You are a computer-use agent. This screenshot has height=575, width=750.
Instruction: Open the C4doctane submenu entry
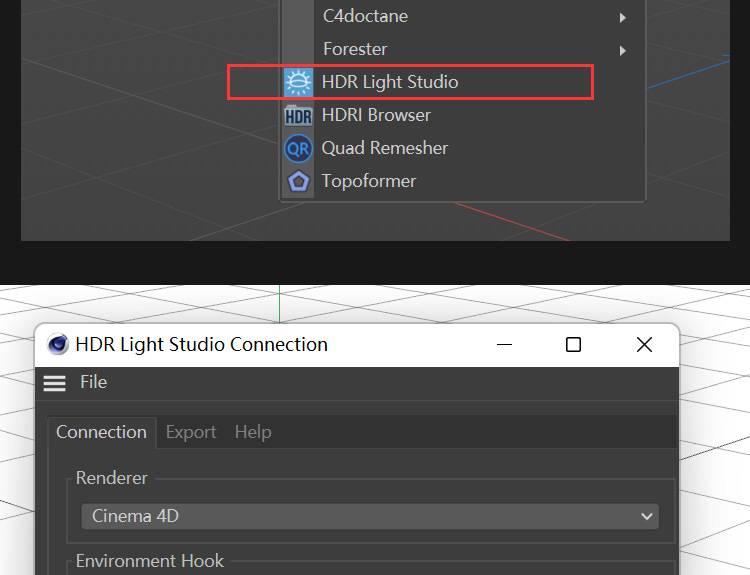tap(463, 16)
